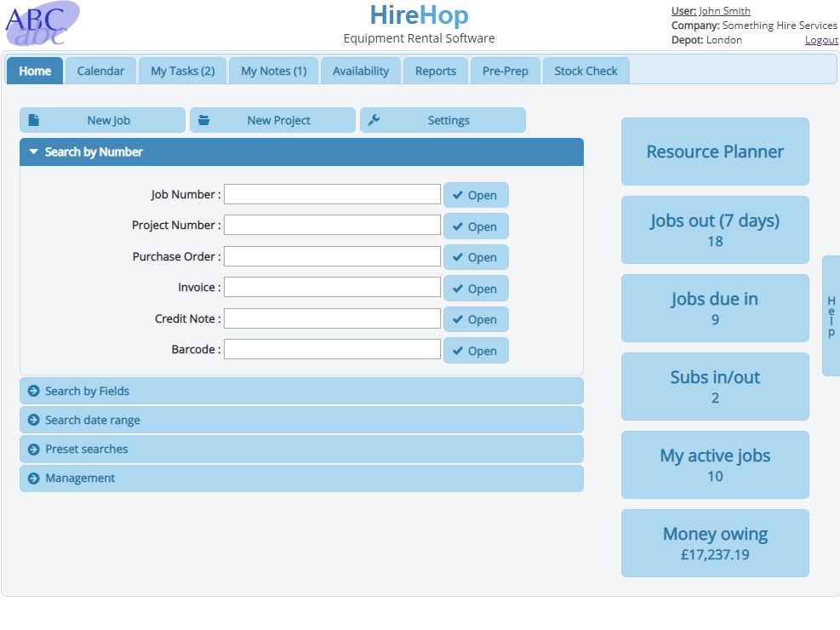Open the Jobs out (7 days) tile
Image resolution: width=840 pixels, height=630 pixels.
coord(715,230)
